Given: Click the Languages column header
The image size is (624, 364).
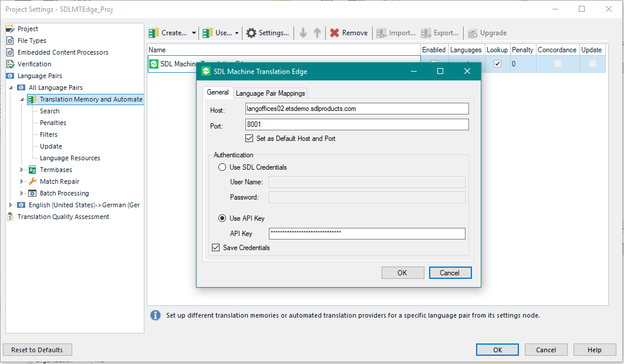Looking at the screenshot, I should [x=466, y=50].
